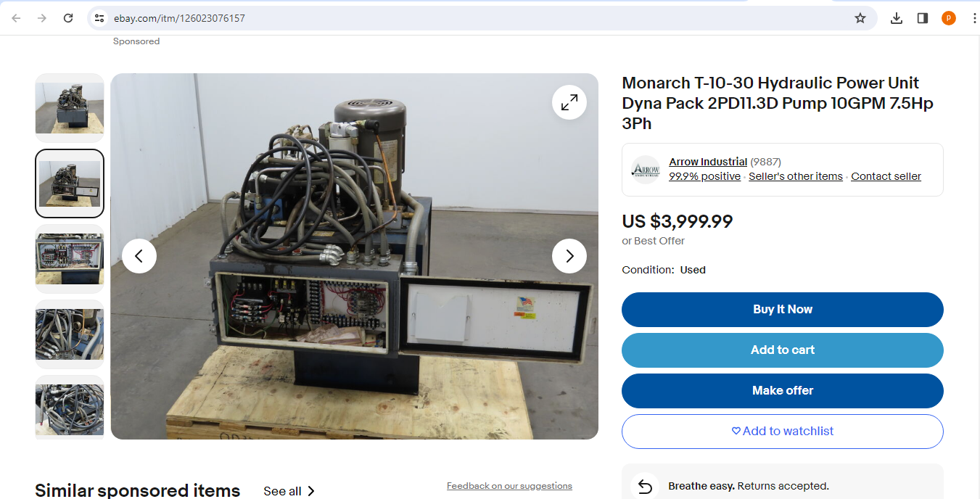This screenshot has height=499, width=980.
Task: Click the Arrow Industrial seller logo
Action: point(646,170)
